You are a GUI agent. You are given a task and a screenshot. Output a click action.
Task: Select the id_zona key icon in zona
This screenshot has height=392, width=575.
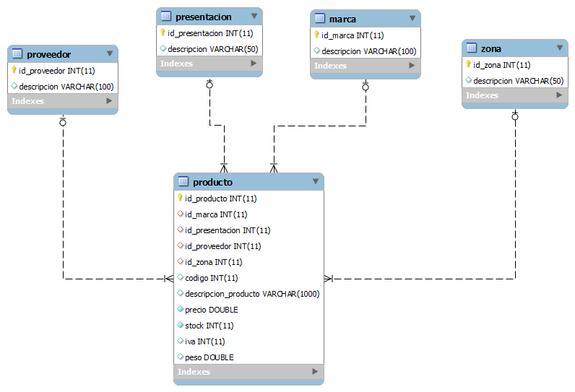click(468, 64)
